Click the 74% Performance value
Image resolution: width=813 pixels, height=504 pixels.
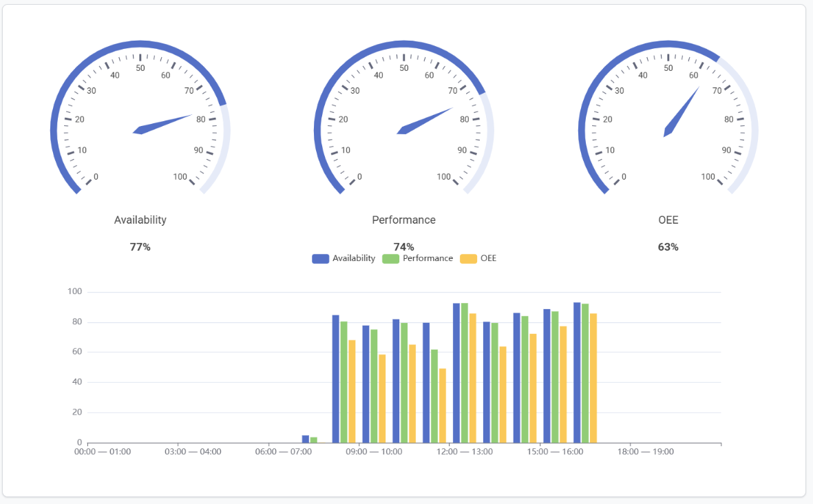click(403, 246)
